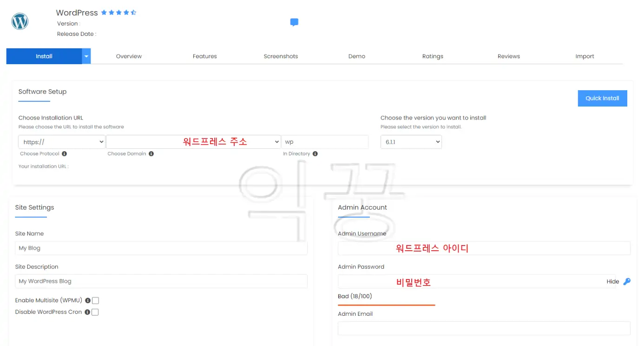Enable the Multisite WPMU checkbox
The height and width of the screenshot is (346, 644).
click(95, 300)
